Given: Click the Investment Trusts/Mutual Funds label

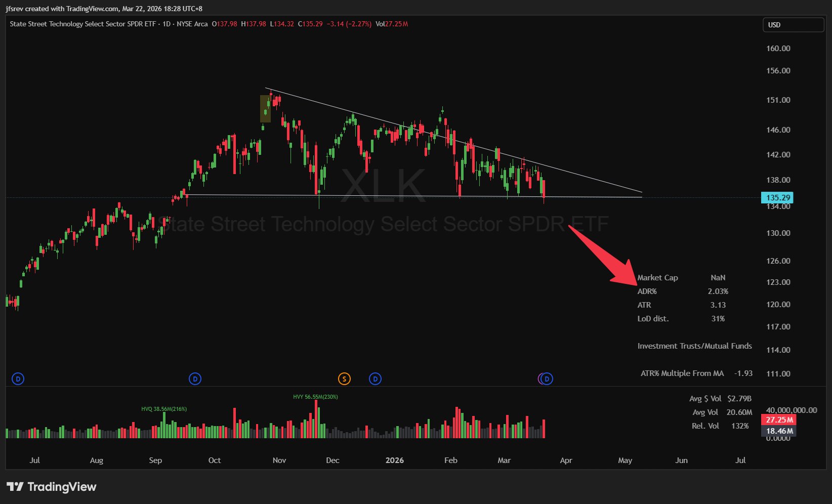Looking at the screenshot, I should click(x=695, y=346).
